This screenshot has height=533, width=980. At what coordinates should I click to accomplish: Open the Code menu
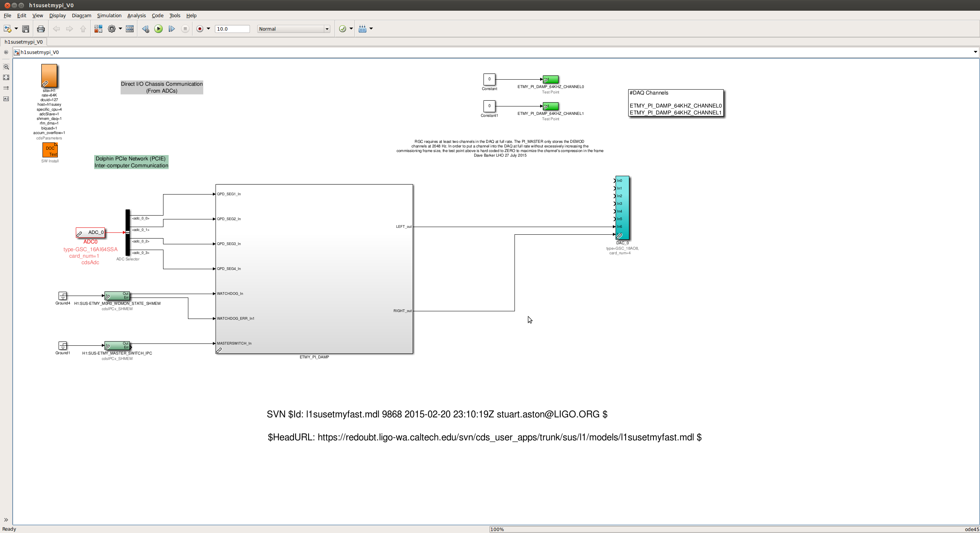point(157,15)
